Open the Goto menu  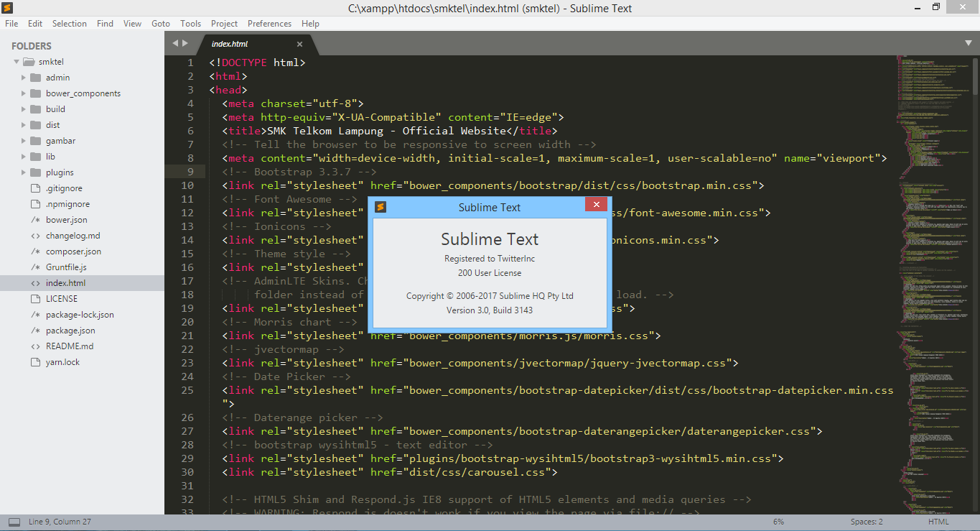click(x=161, y=24)
